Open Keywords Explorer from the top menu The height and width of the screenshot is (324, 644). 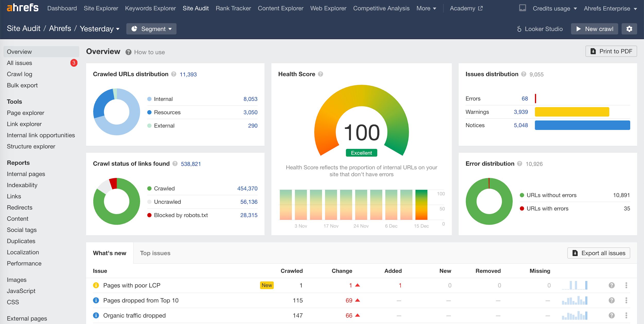click(x=150, y=8)
